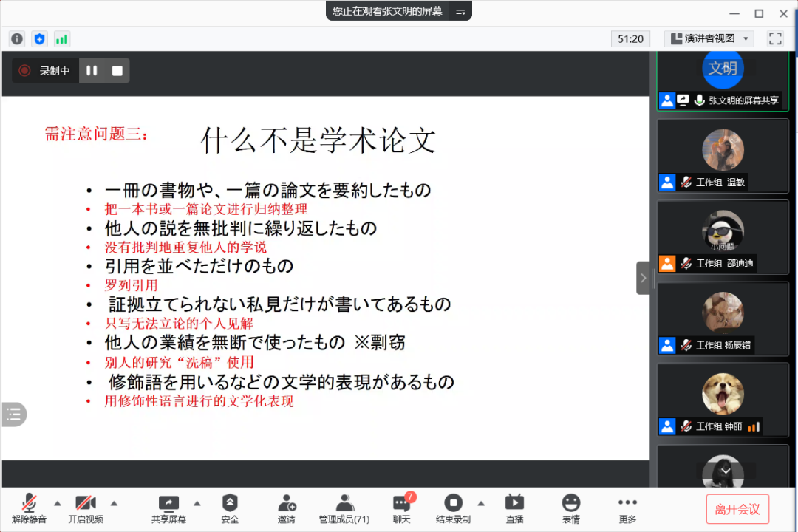Open the Speaker View (演讲者视图) dropdown
This screenshot has width=798, height=532.
(709, 38)
